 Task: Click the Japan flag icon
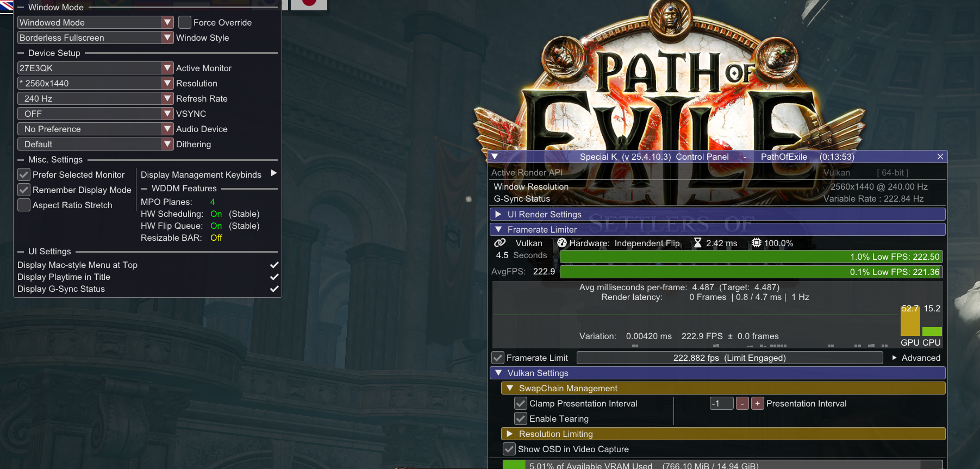(x=309, y=4)
